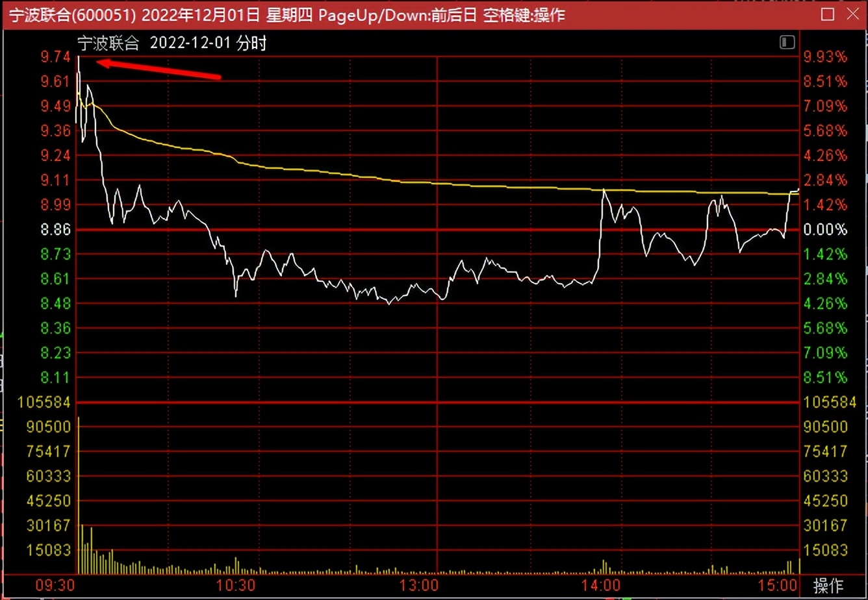Click the 10:30 time axis label

(236, 585)
